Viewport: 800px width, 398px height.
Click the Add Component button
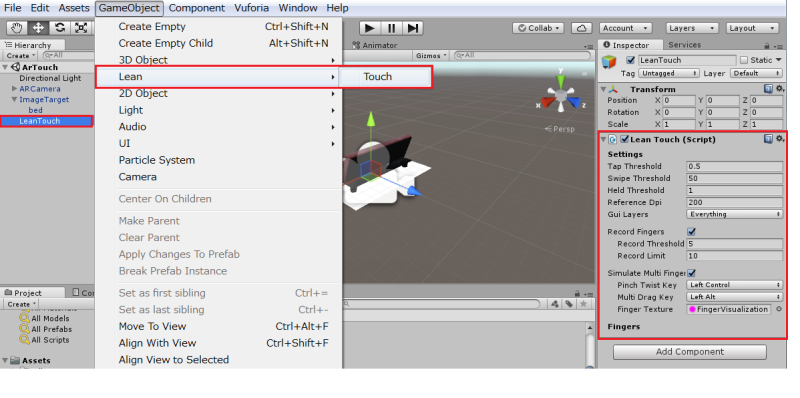click(x=690, y=352)
